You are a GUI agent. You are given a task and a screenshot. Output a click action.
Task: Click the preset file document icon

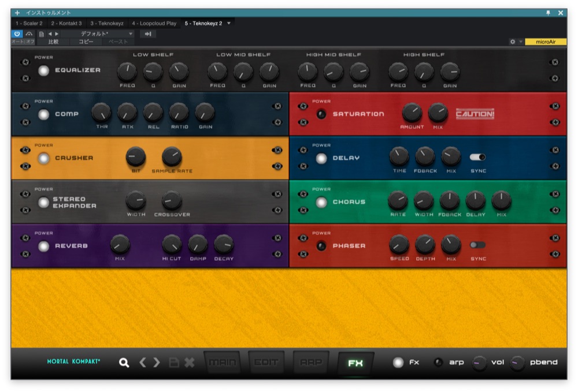[x=41, y=34]
